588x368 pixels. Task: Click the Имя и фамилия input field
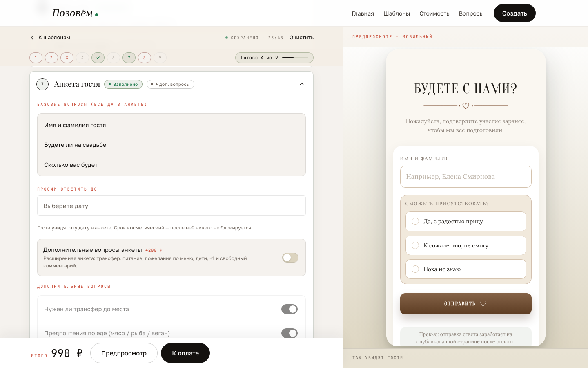[x=466, y=177]
